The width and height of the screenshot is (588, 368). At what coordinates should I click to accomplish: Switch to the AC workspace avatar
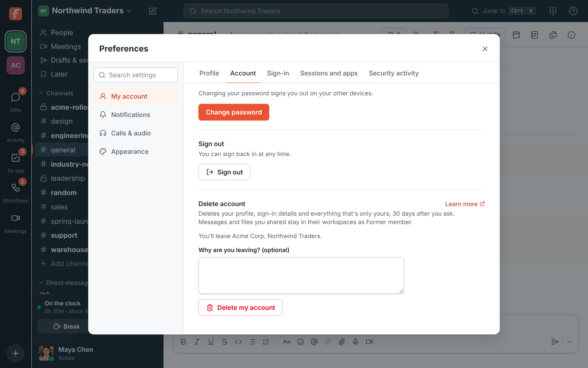pos(15,65)
